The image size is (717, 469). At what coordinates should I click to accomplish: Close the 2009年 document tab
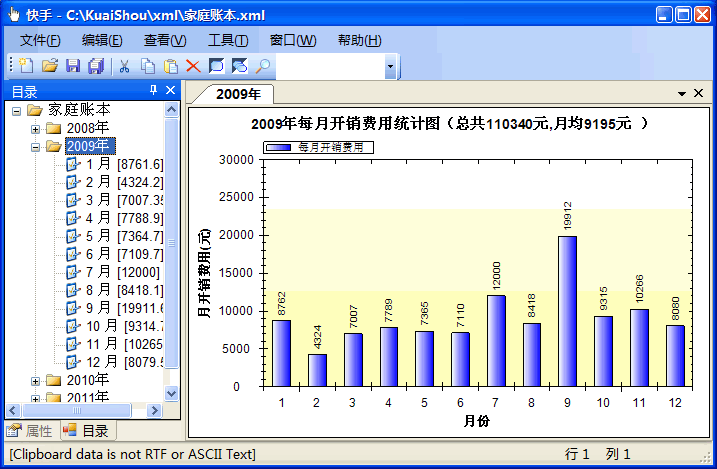click(x=699, y=93)
